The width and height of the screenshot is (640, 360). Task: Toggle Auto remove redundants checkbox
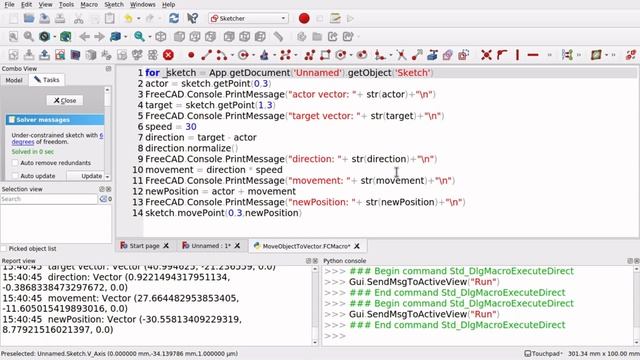pyautogui.click(x=15, y=163)
